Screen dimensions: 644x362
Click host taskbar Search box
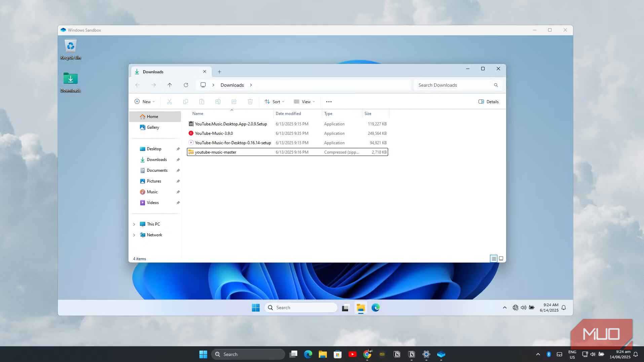point(248,354)
